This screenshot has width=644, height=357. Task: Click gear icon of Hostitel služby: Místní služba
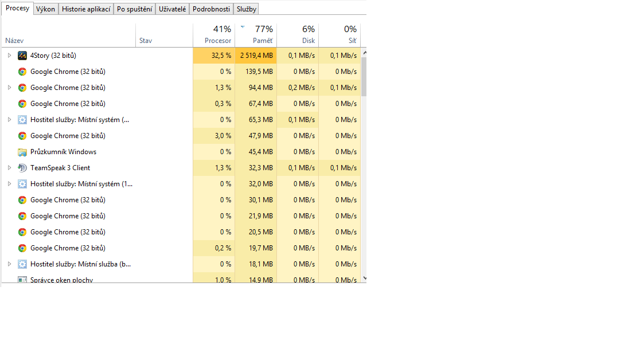coord(22,264)
